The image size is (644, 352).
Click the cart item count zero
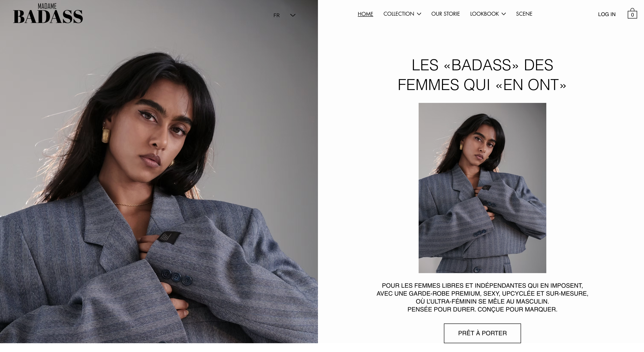pos(632,15)
